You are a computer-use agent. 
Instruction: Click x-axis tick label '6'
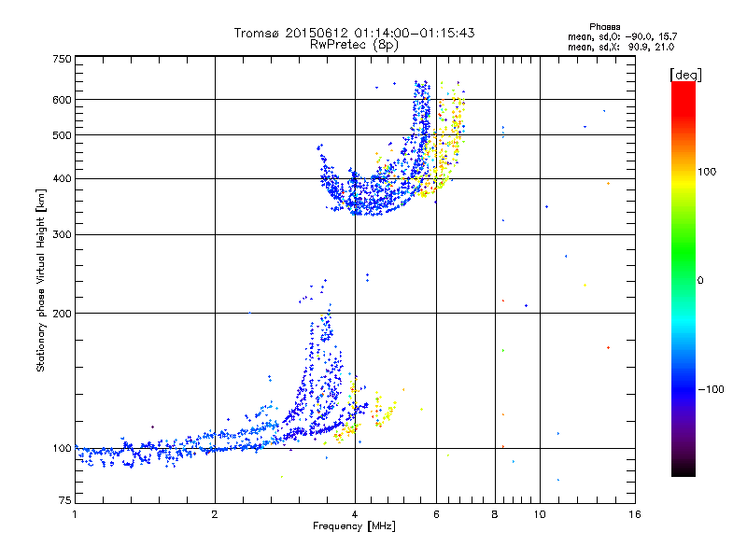click(436, 514)
